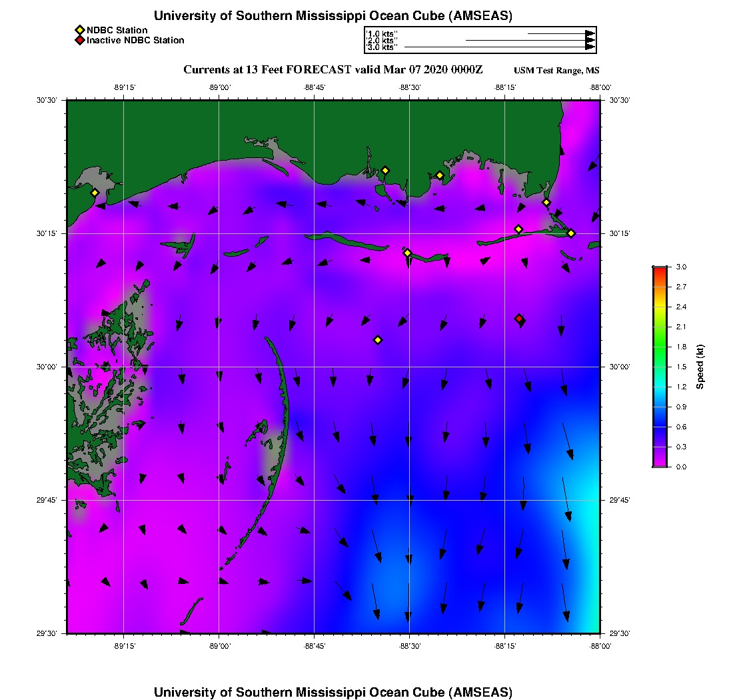Click the 1.5 tick label on colorbar
The width and height of the screenshot is (733, 700).
(681, 367)
